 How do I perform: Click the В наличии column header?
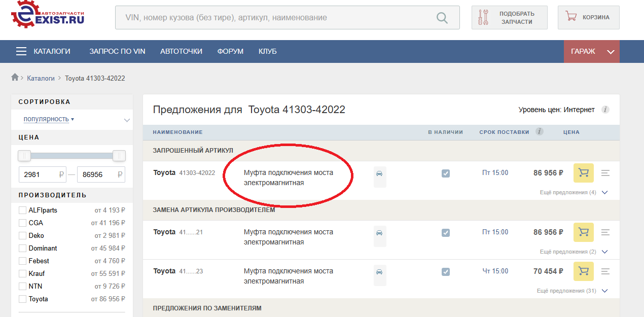coord(445,132)
